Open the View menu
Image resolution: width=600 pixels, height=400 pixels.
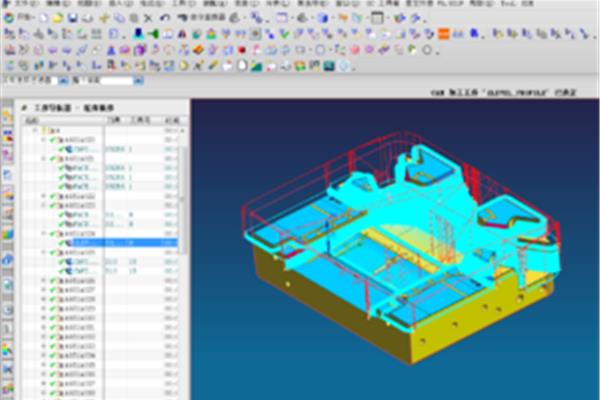point(89,3)
